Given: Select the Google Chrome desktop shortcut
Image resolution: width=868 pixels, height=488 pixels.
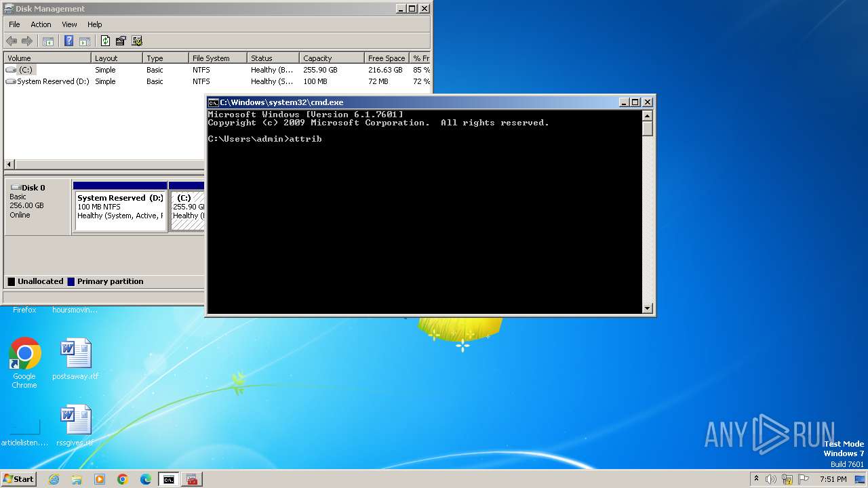Looking at the screenshot, I should [24, 363].
